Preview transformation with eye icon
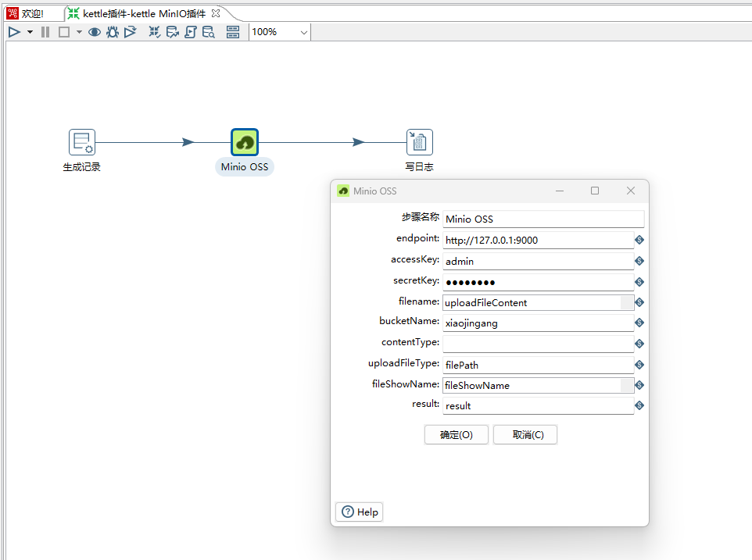Image resolution: width=752 pixels, height=560 pixels. [x=95, y=32]
